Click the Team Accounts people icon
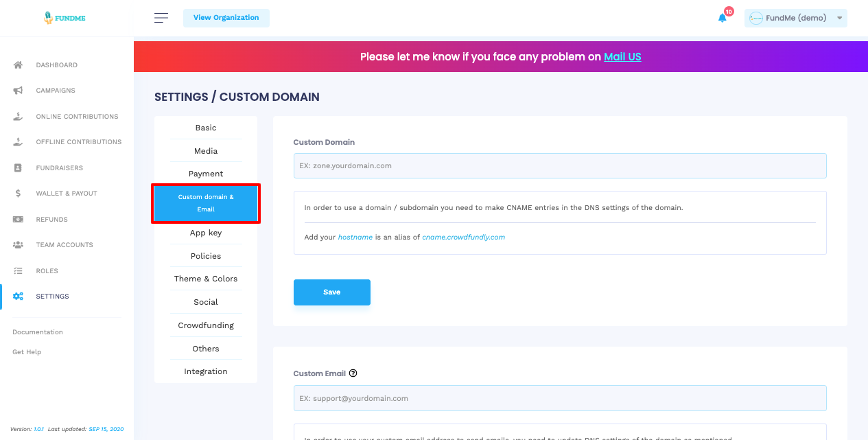868x440 pixels. click(x=19, y=245)
